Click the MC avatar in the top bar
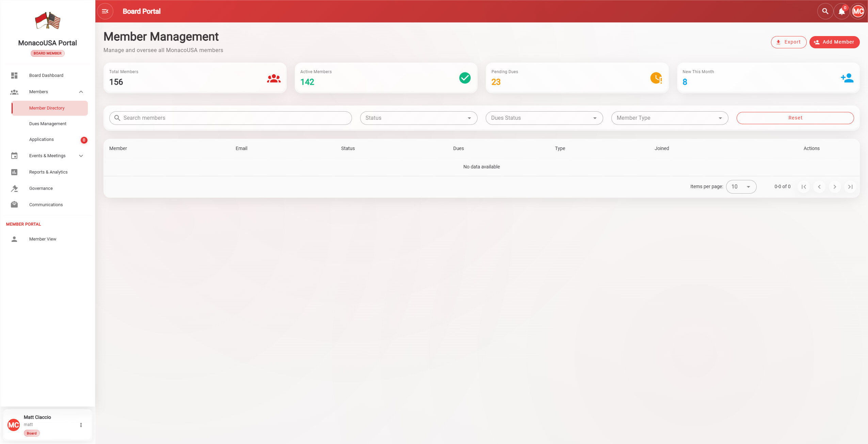 (858, 11)
